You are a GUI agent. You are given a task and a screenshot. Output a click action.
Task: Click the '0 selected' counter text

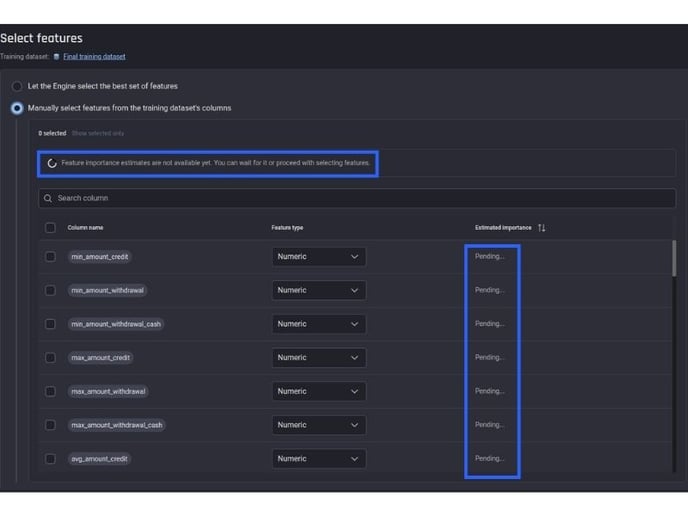coord(52,133)
